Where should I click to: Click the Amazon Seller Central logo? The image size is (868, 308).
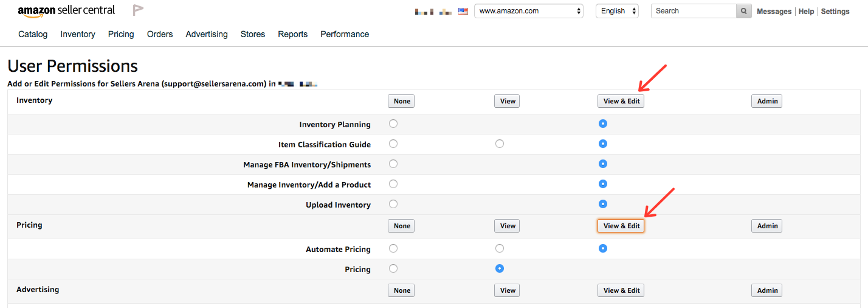[x=66, y=10]
